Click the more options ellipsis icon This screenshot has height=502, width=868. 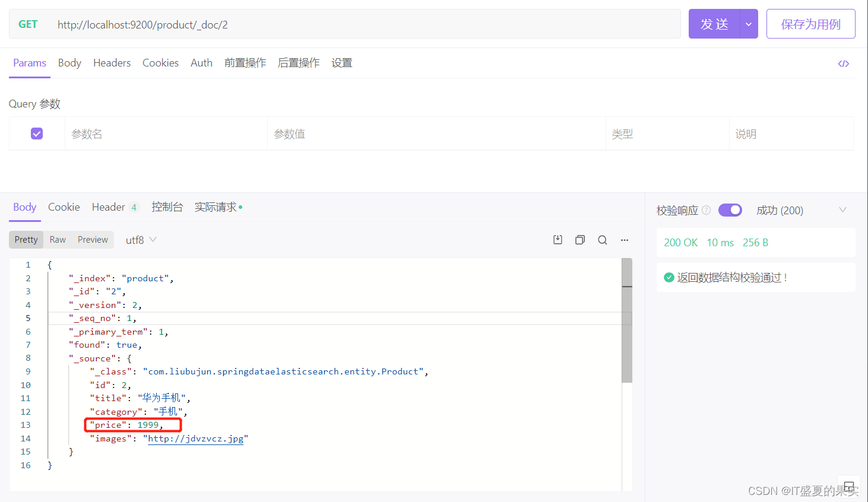point(624,239)
